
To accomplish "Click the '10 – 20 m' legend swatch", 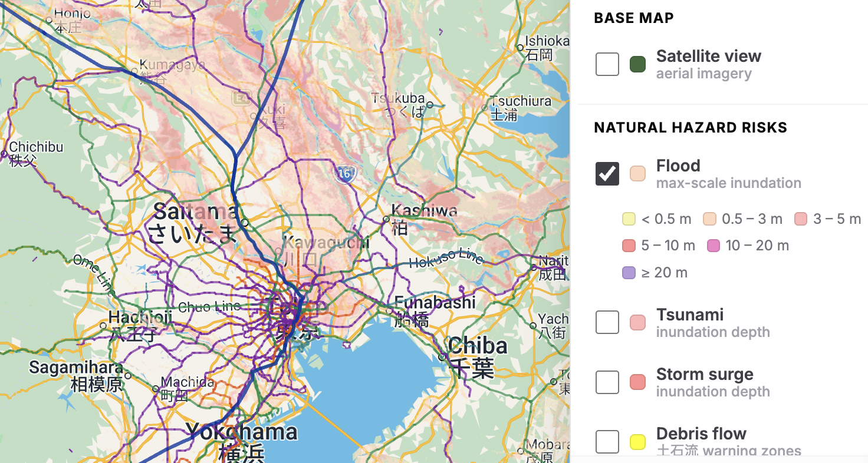I will pos(713,246).
